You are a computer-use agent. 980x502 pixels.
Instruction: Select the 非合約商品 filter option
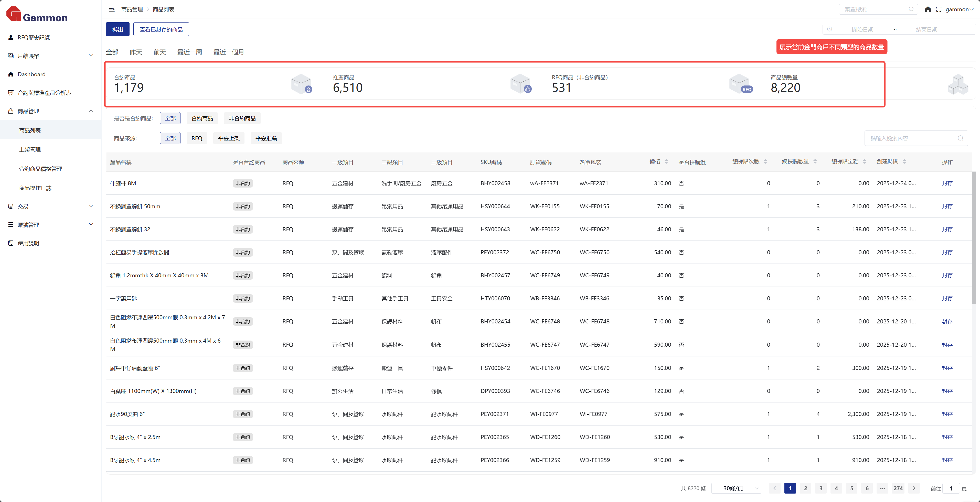coord(242,118)
